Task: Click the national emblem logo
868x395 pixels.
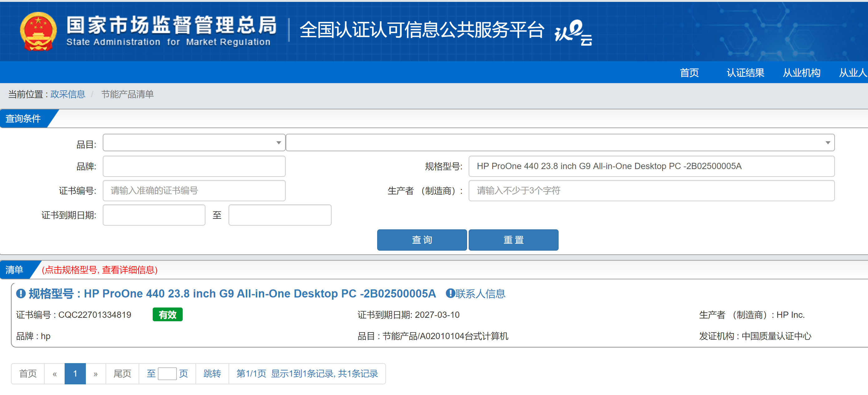Action: (38, 31)
